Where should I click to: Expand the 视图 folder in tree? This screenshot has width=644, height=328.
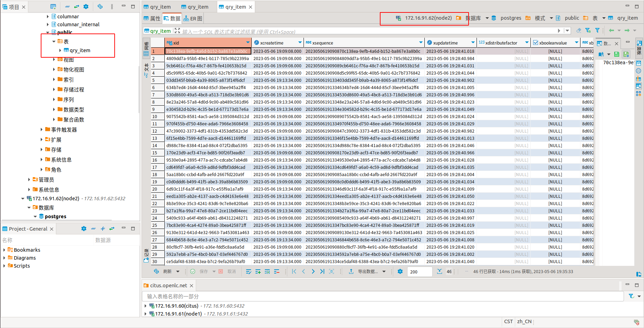pyautogui.click(x=54, y=60)
